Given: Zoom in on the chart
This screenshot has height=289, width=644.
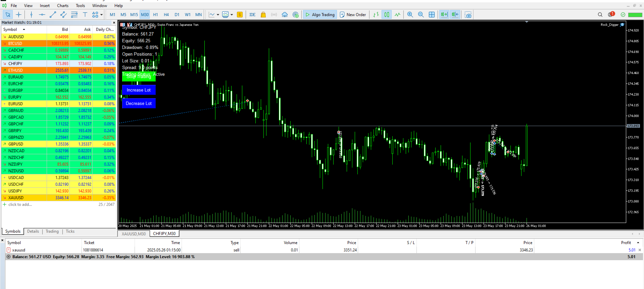Looking at the screenshot, I should (x=410, y=14).
